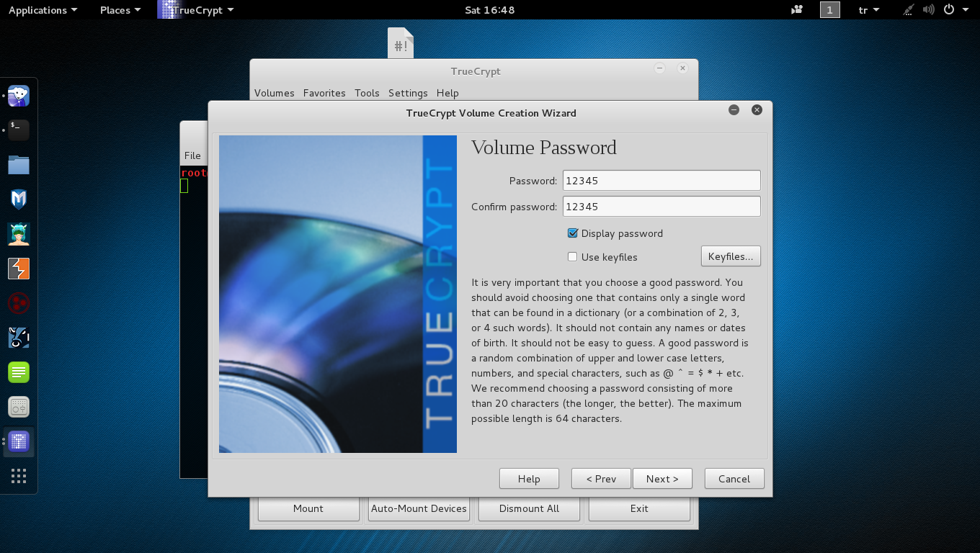980x553 pixels.
Task: Open the Files folder icon in dock
Action: (x=19, y=165)
